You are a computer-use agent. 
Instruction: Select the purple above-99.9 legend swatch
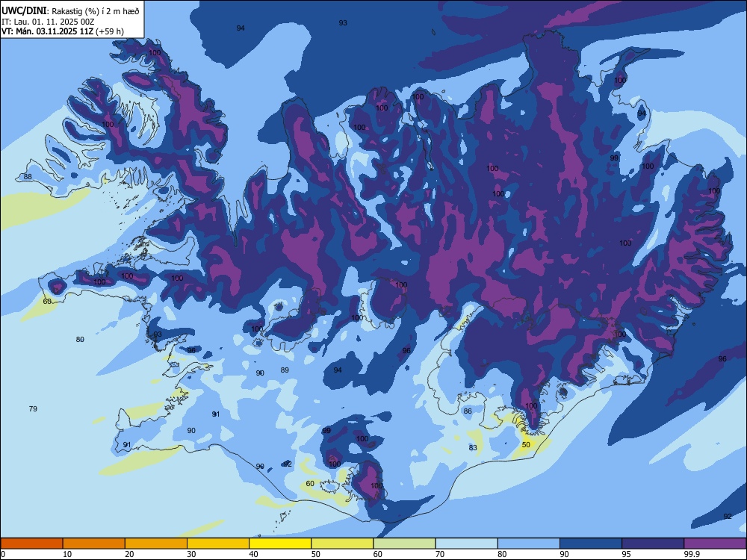[715, 544]
